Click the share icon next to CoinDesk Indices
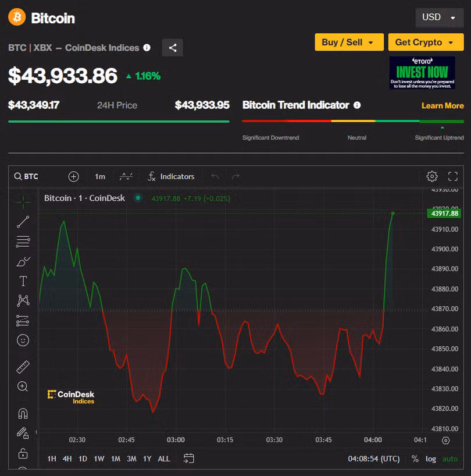The image size is (471, 476). pos(173,48)
